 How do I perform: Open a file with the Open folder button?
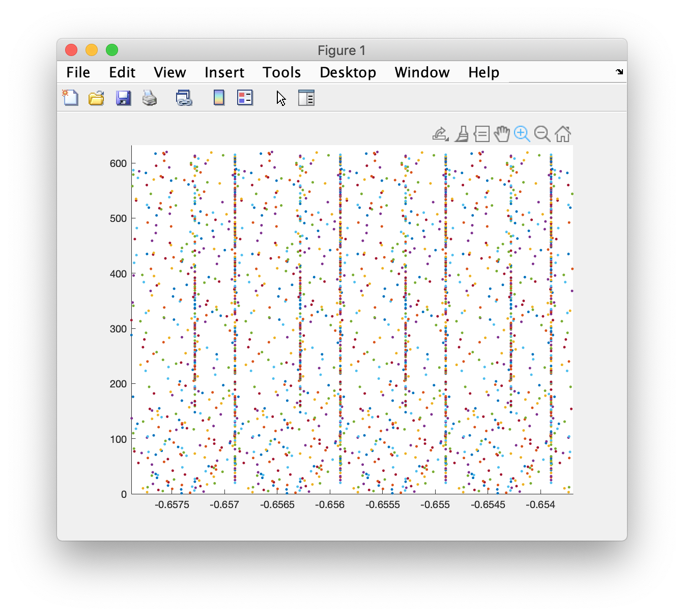pyautogui.click(x=96, y=97)
